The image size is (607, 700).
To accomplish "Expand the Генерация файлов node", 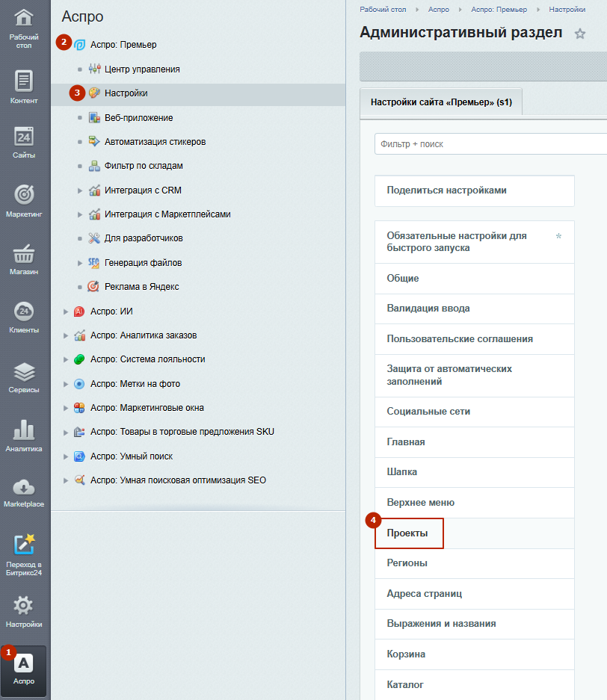I will 80,263.
